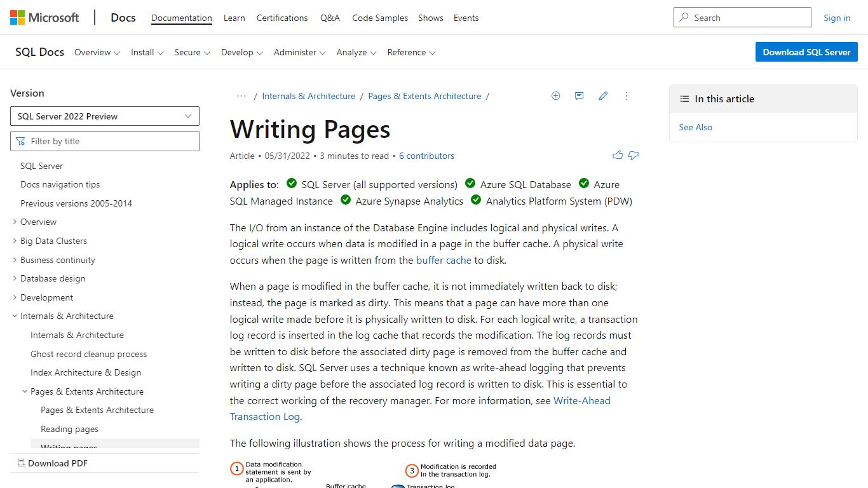Click the SQL Docs title link
The image size is (868, 488).
pyautogui.click(x=39, y=52)
